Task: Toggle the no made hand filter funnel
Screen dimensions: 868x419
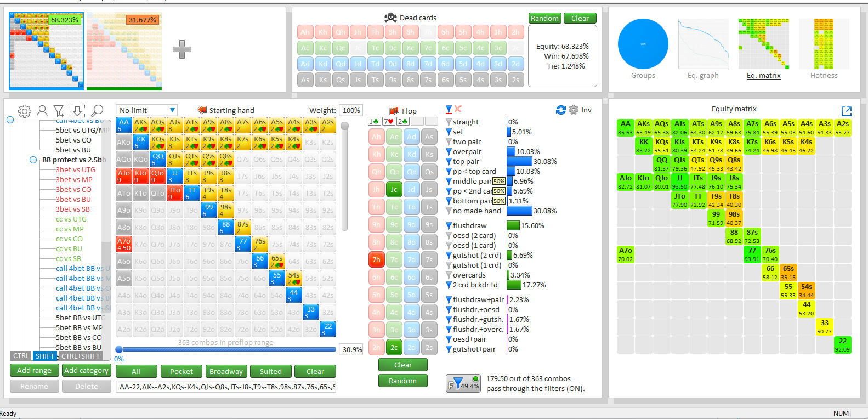Action: point(449,211)
